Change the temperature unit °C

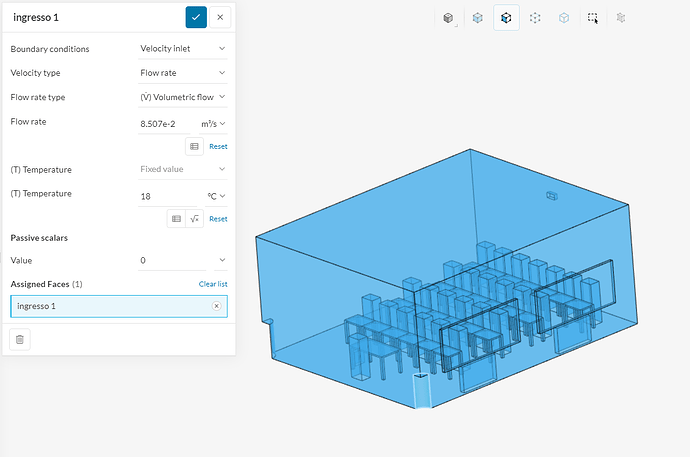pos(217,196)
